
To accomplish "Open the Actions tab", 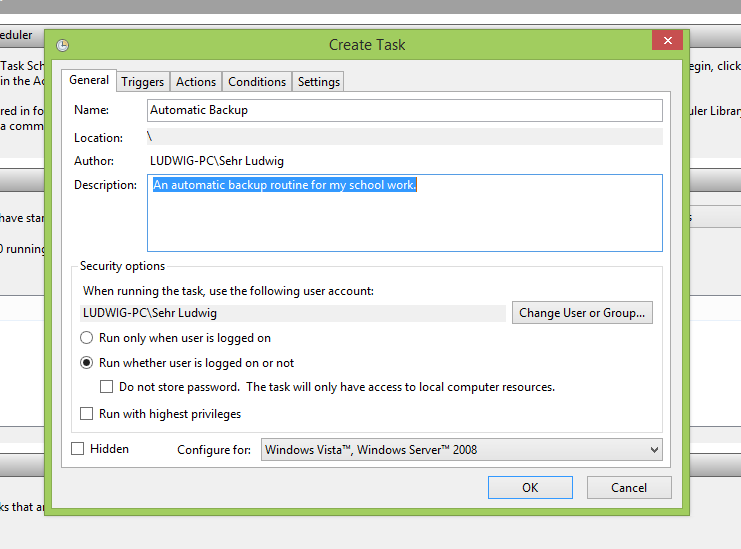I will 196,82.
